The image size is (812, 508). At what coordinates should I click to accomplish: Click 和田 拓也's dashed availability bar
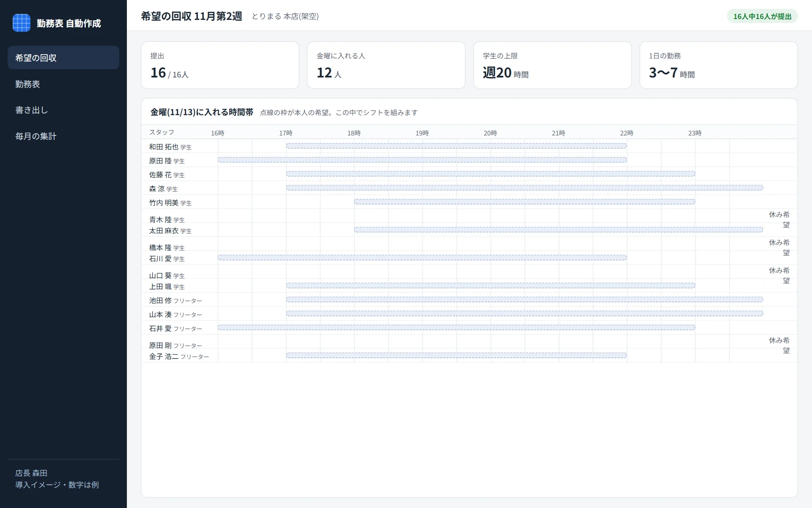pyautogui.click(x=456, y=146)
